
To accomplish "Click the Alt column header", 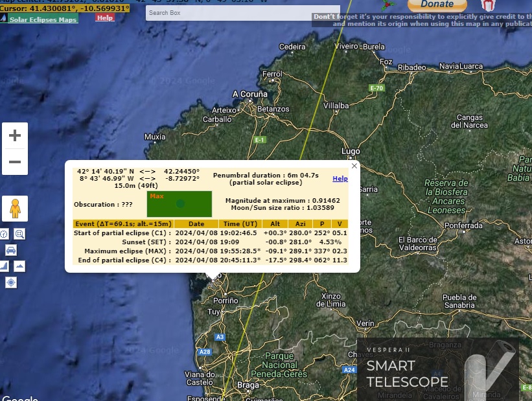I will (275, 224).
